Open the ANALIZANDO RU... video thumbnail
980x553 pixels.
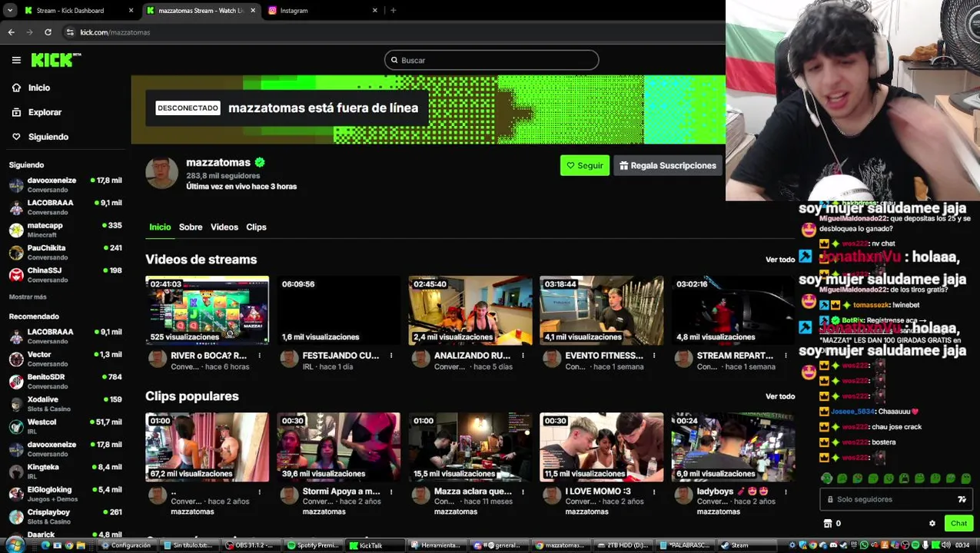coord(470,310)
